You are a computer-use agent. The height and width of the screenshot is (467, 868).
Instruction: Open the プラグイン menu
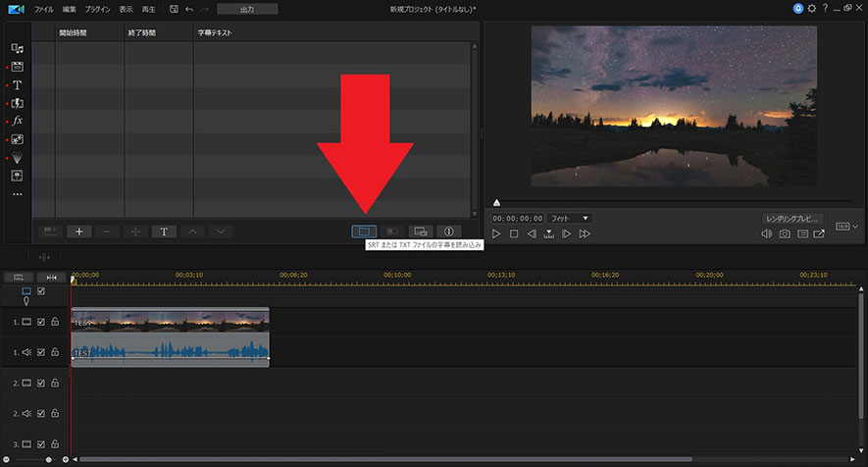[97, 10]
